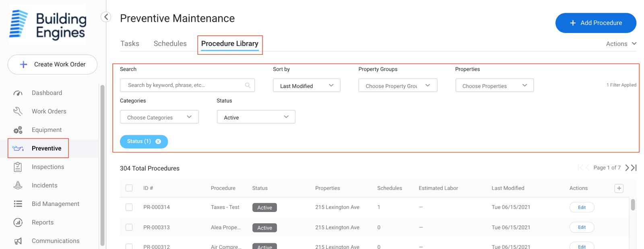644x249 pixels.
Task: Toggle the select-all procedures checkbox
Action: point(129,188)
